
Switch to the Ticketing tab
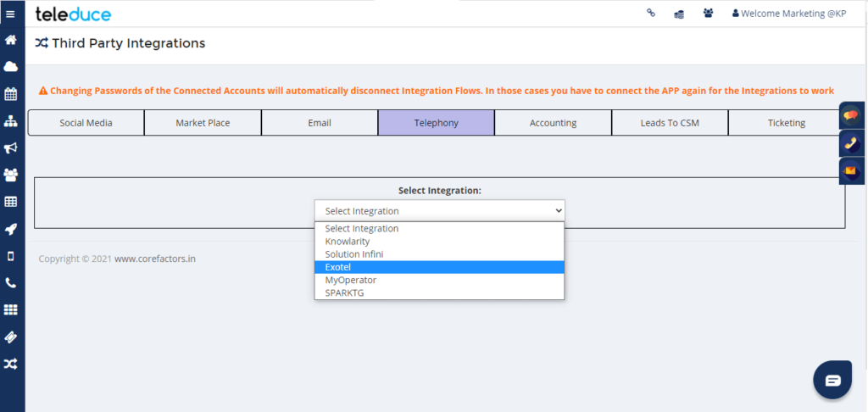[787, 123]
